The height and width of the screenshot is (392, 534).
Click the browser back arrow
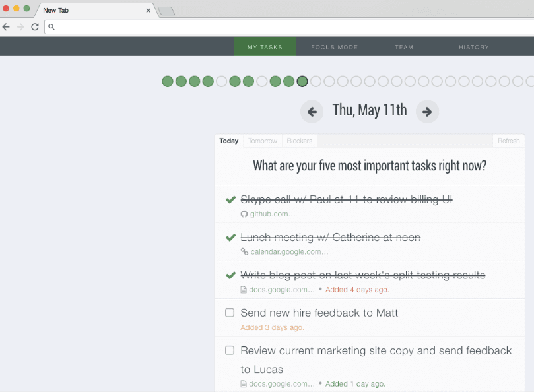[x=7, y=27]
